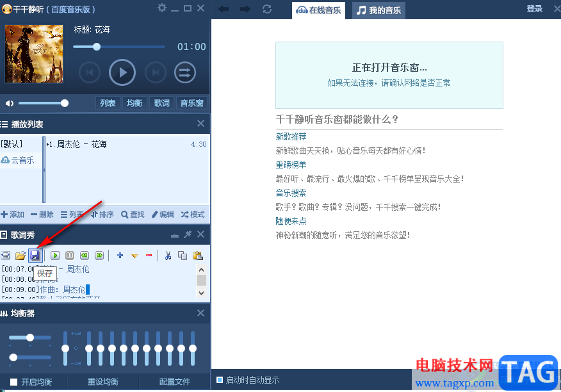Click the last equalizer band slider
The image size is (561, 392).
[x=193, y=348]
